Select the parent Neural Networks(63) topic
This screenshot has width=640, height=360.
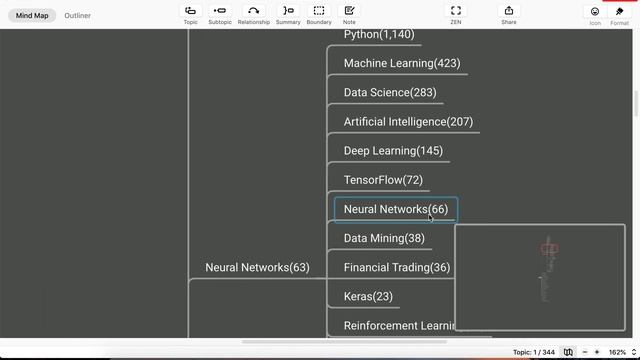coord(257,267)
